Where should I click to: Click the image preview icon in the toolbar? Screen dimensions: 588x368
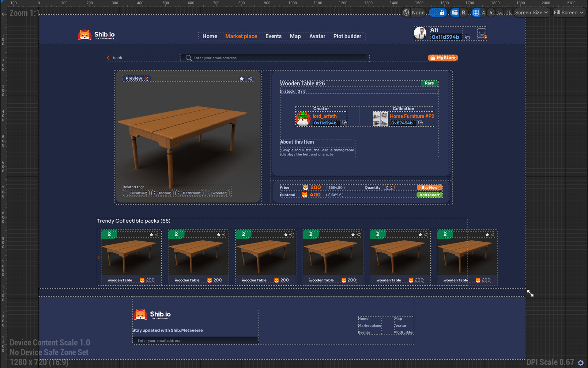(500, 13)
